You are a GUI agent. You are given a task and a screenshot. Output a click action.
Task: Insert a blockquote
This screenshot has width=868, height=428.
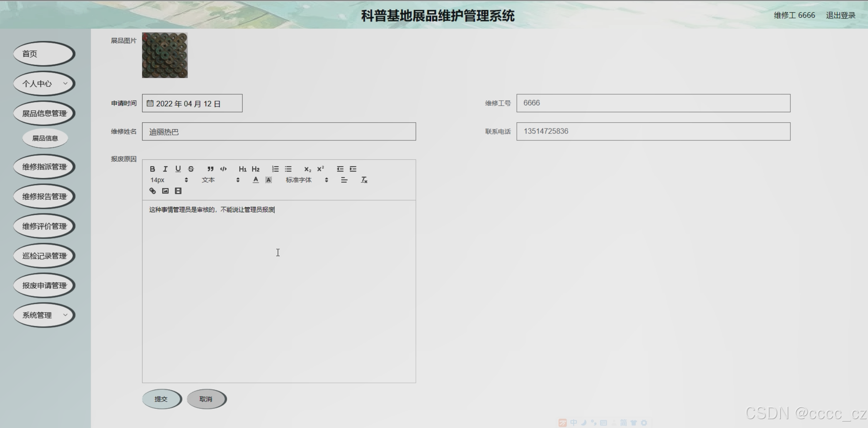click(x=210, y=169)
